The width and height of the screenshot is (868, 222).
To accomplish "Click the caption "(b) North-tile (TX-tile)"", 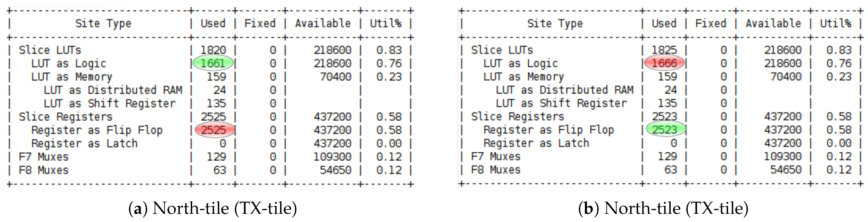I will [x=663, y=208].
